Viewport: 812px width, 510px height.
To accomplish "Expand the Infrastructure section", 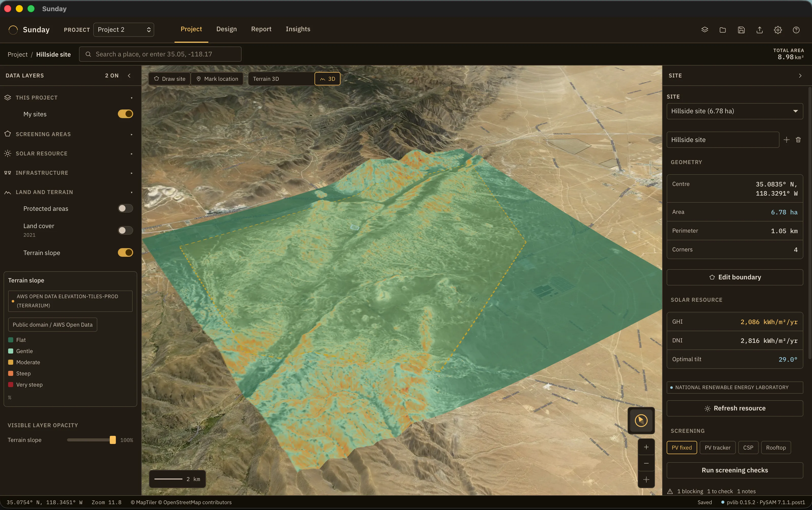I will (x=69, y=173).
